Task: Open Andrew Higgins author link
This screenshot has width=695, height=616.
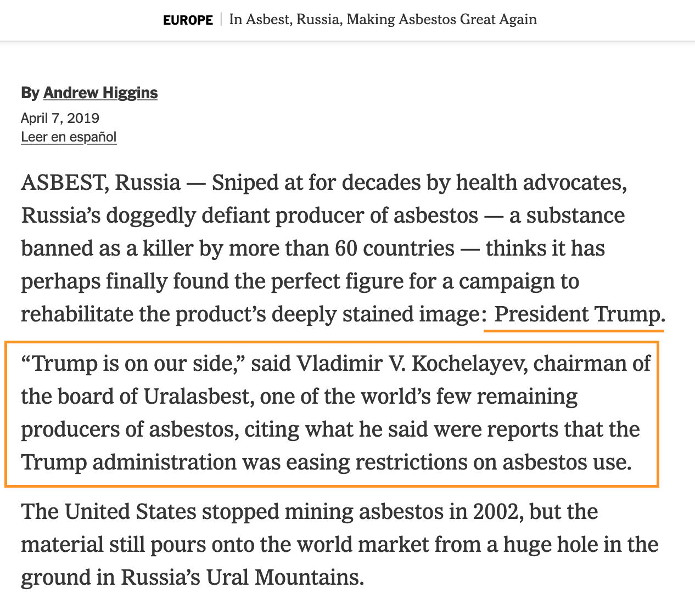Action: coord(100,93)
